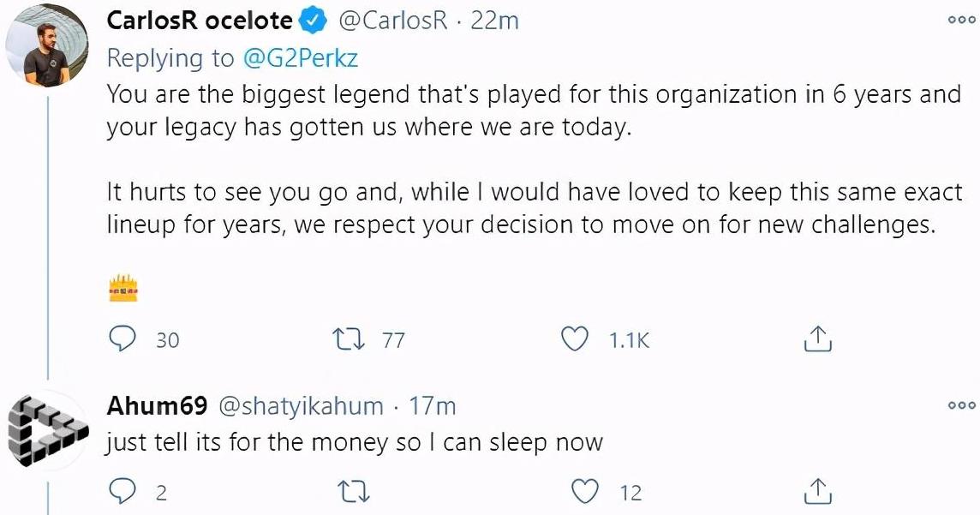
Task: Open the Ahum69 display name
Action: point(157,405)
